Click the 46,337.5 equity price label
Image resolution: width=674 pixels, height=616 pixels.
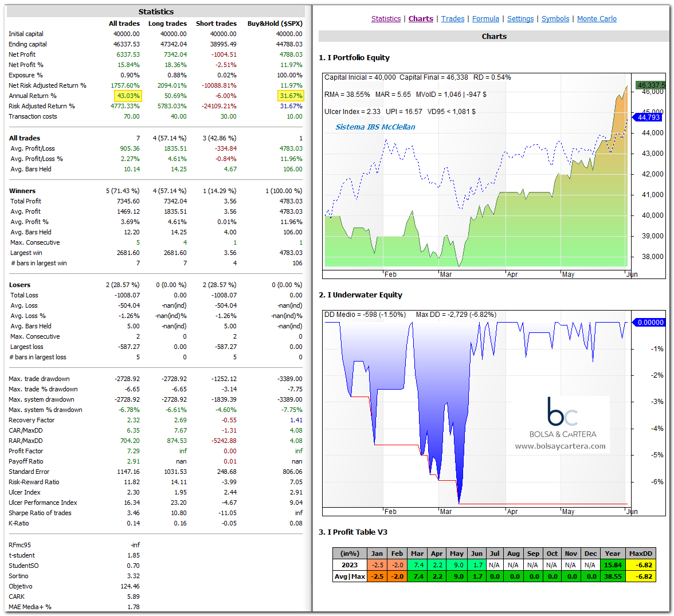651,85
